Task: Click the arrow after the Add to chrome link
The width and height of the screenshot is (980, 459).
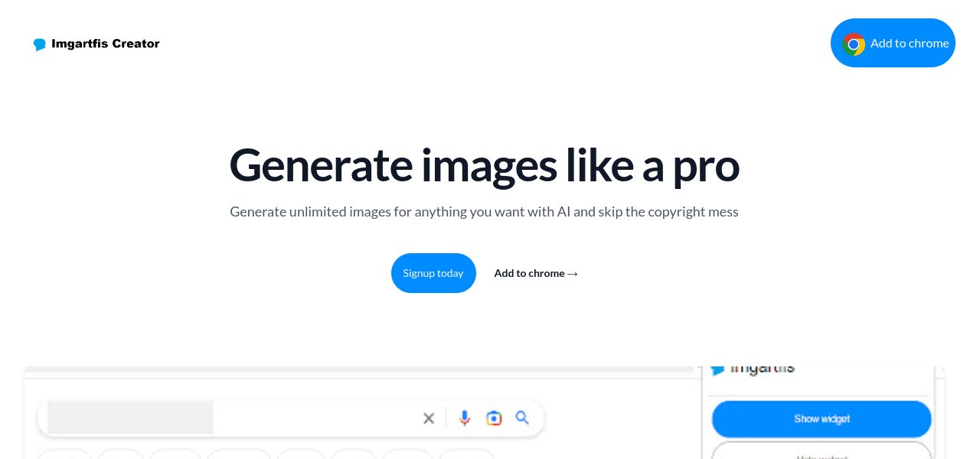Action: 573,274
